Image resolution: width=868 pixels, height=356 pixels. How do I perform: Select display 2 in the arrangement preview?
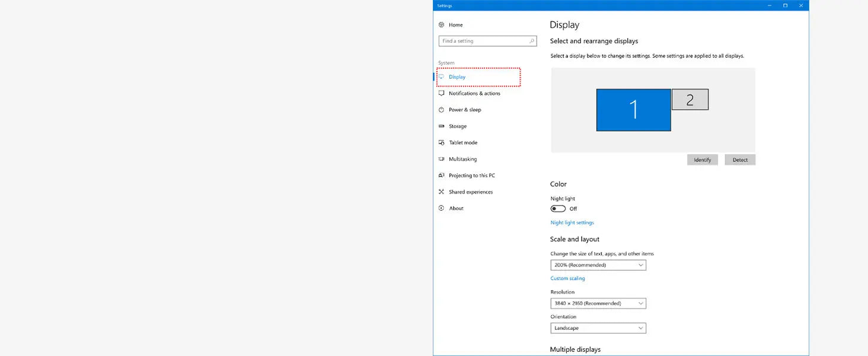[x=690, y=100]
